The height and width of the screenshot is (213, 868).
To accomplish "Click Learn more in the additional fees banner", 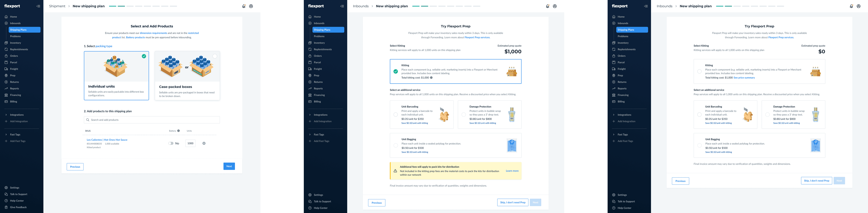I will (x=512, y=171).
